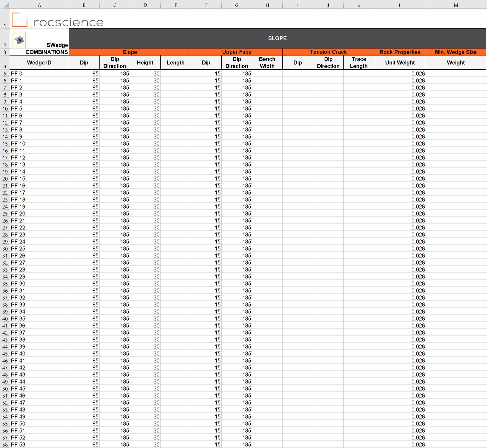Select column A header
Screen dimensions: 487x448
point(39,5)
